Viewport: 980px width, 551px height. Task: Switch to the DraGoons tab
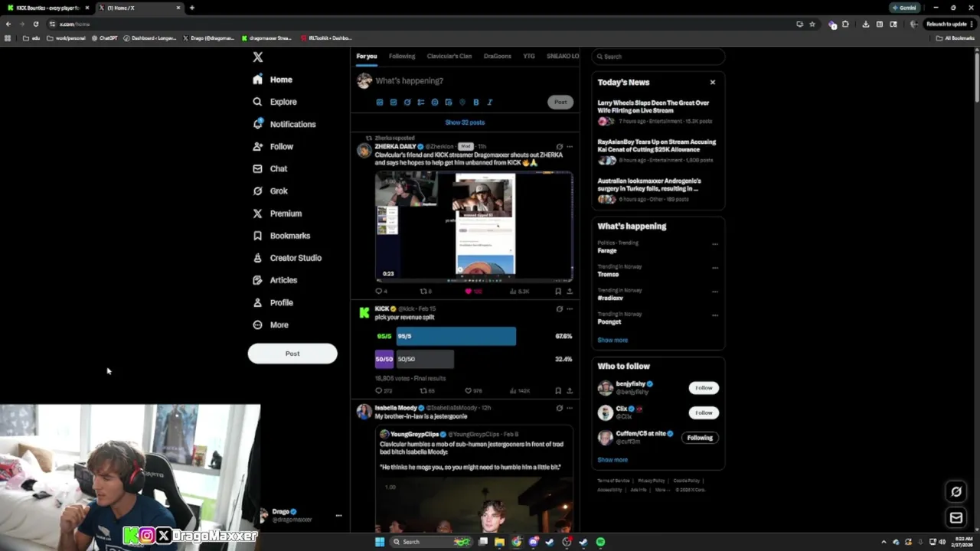pos(498,56)
